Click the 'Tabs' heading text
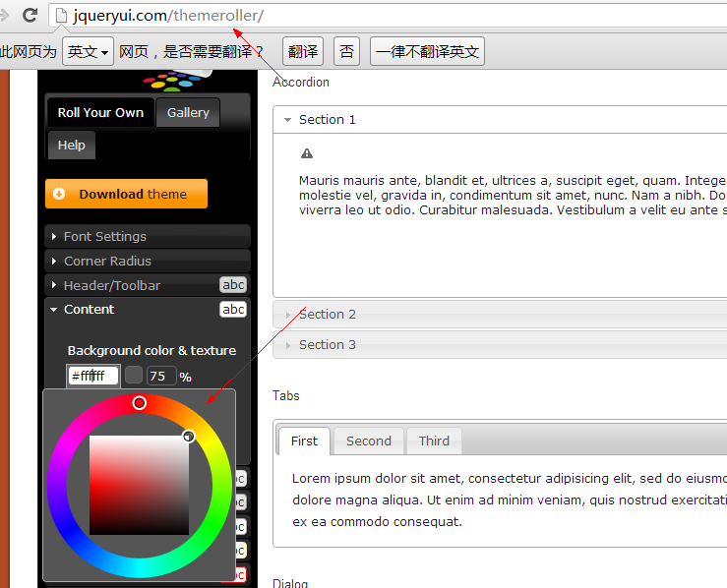The width and height of the screenshot is (727, 588). click(x=286, y=395)
